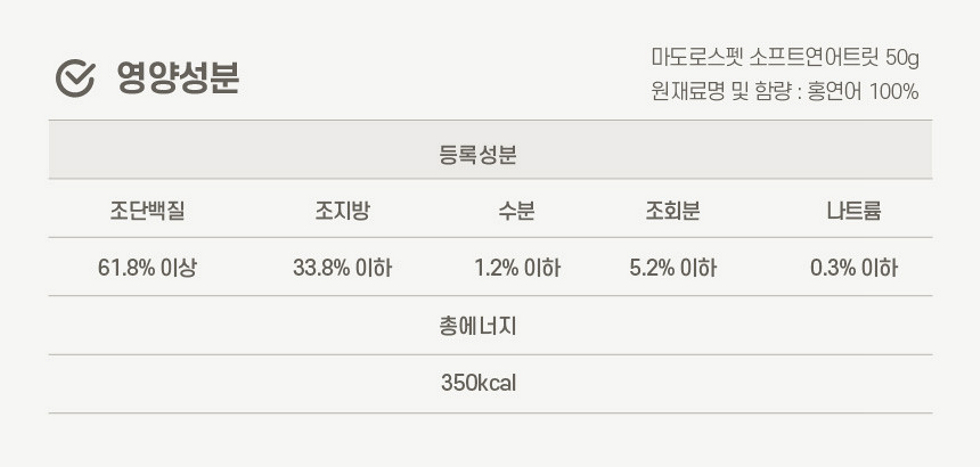The height and width of the screenshot is (467, 980).
Task: Click the 61.8% 이상 value cell
Action: (148, 268)
